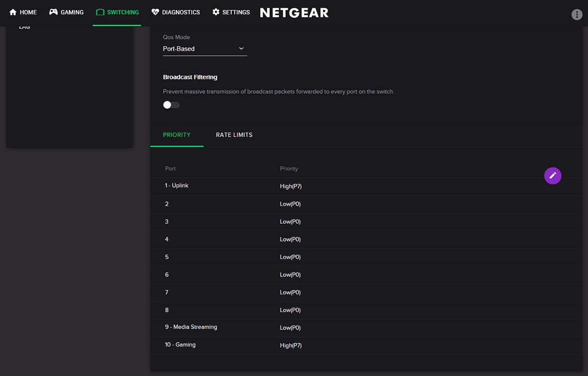Select the 1 - Uplink port row
Screen dimensions: 588x376
(x=177, y=186)
